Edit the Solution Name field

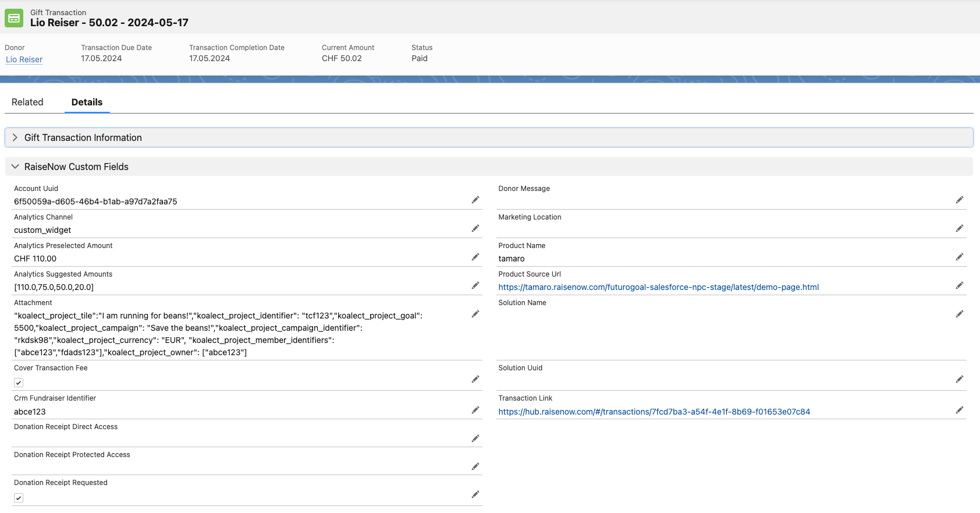pyautogui.click(x=960, y=314)
